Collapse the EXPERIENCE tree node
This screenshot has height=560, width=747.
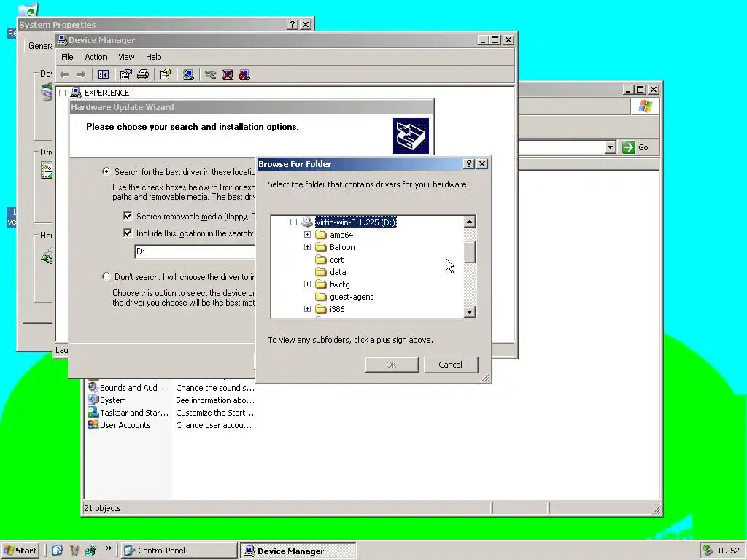click(63, 93)
